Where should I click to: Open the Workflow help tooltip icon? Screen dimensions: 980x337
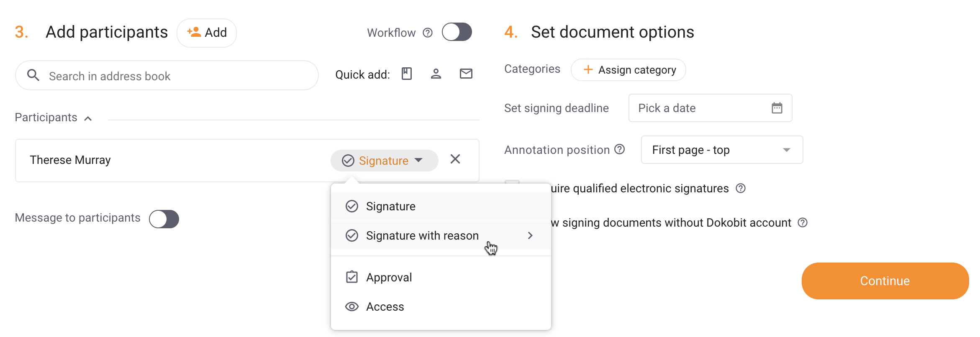coord(427,32)
